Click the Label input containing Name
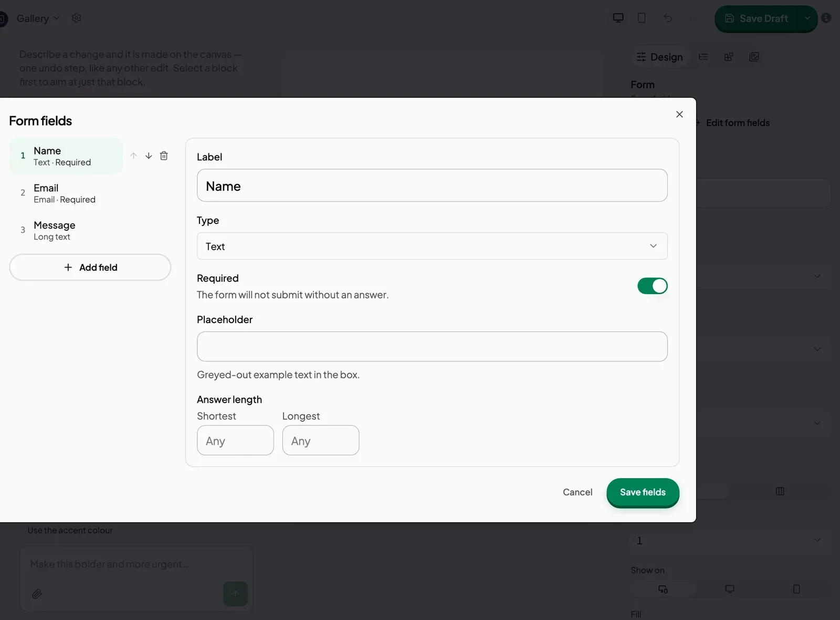 tap(432, 185)
